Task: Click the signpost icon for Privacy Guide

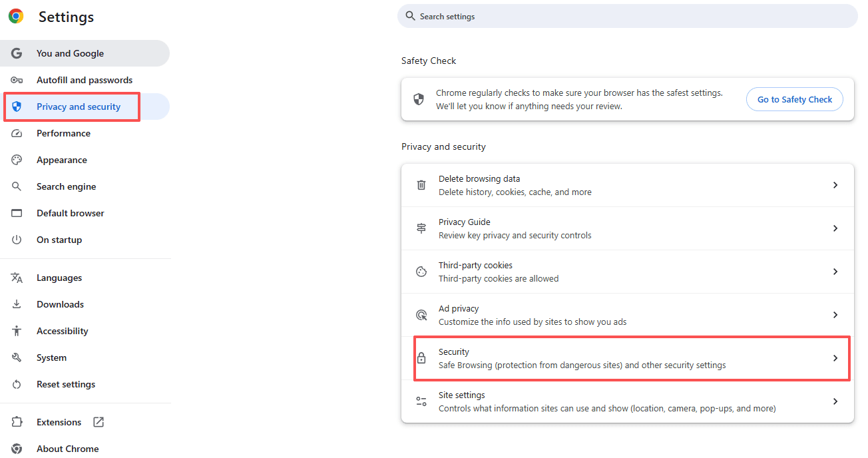Action: coord(421,228)
